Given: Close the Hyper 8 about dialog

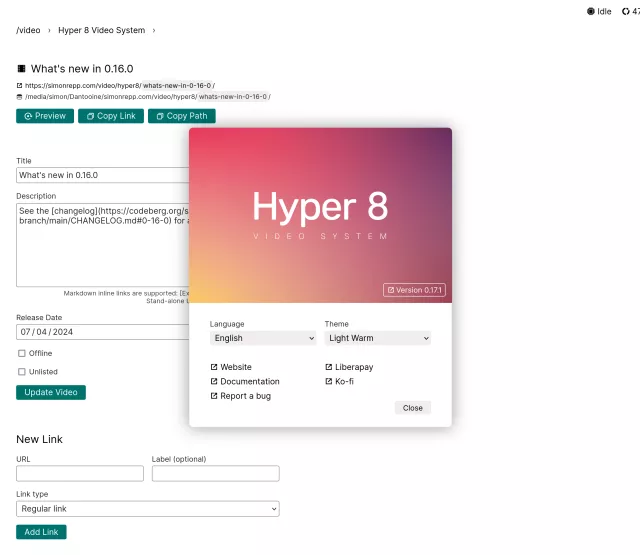Looking at the screenshot, I should pos(412,408).
